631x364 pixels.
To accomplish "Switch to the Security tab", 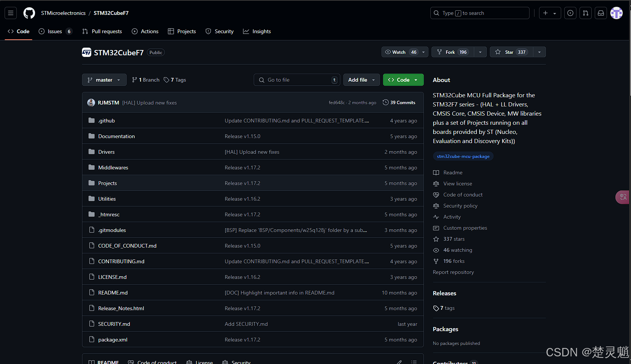I will [x=219, y=31].
